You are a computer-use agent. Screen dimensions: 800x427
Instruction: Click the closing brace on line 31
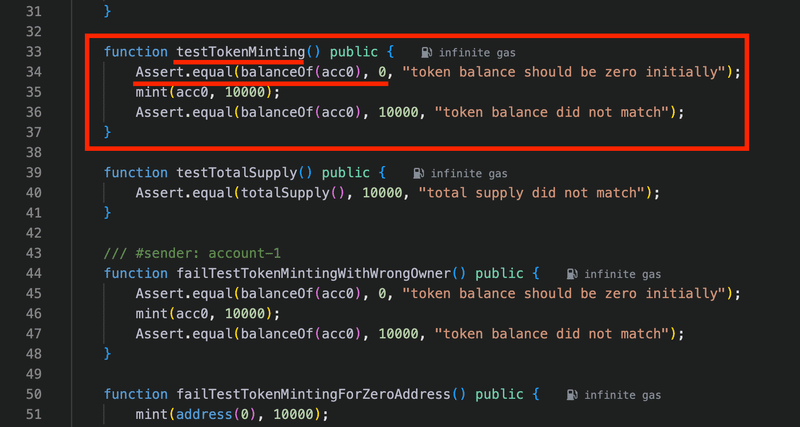(107, 11)
